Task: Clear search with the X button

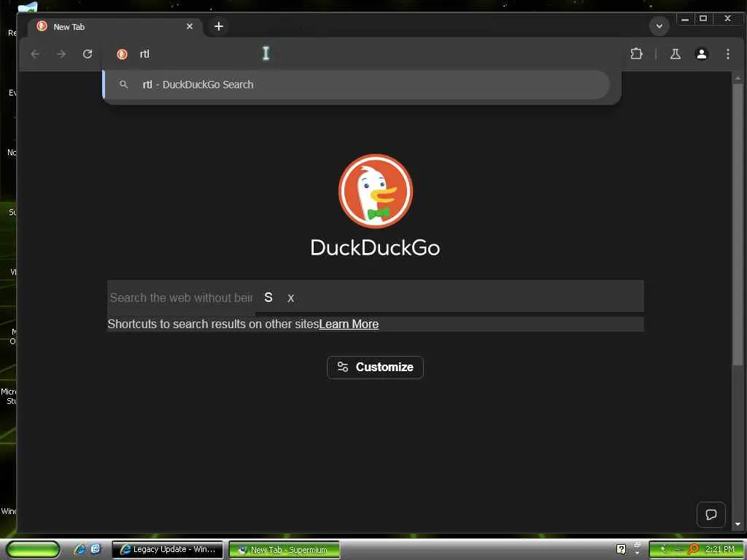Action: point(290,298)
